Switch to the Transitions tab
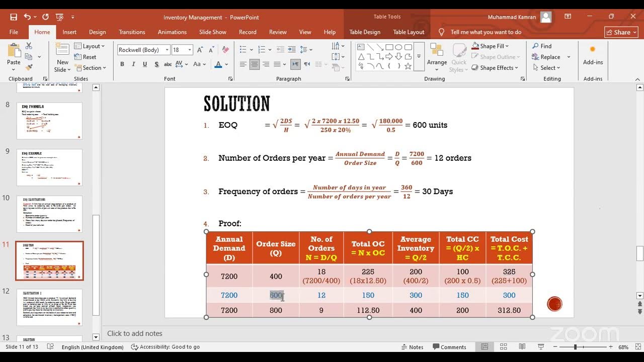 132,32
